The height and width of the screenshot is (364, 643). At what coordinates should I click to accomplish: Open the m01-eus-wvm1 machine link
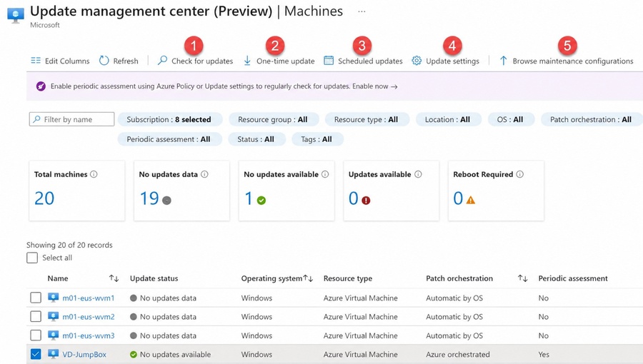89,298
